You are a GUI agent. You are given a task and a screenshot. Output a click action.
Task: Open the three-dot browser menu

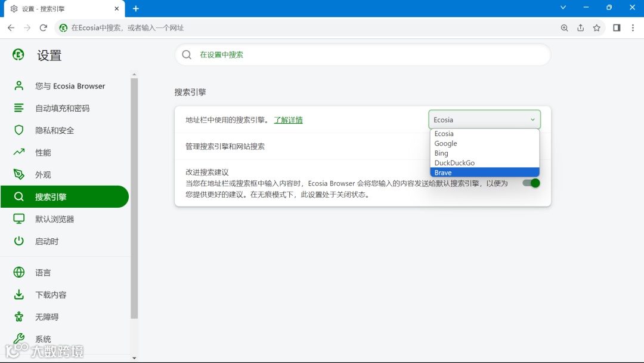[633, 27]
